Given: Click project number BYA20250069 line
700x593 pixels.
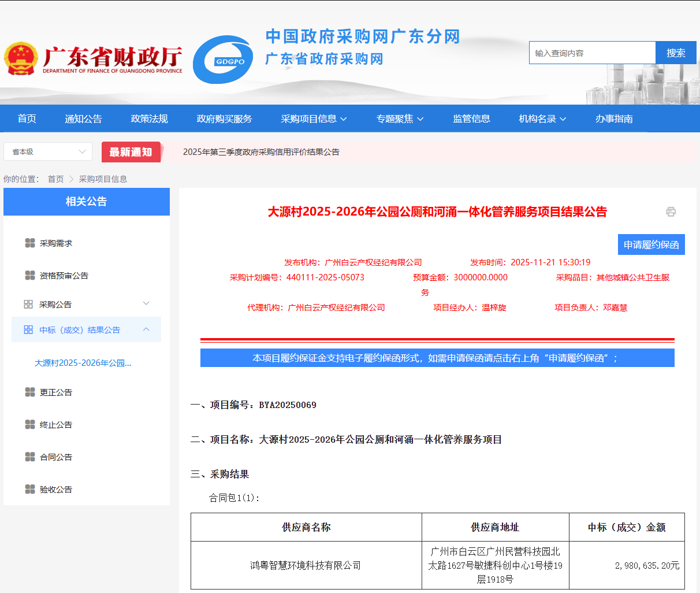Looking at the screenshot, I should click(254, 405).
